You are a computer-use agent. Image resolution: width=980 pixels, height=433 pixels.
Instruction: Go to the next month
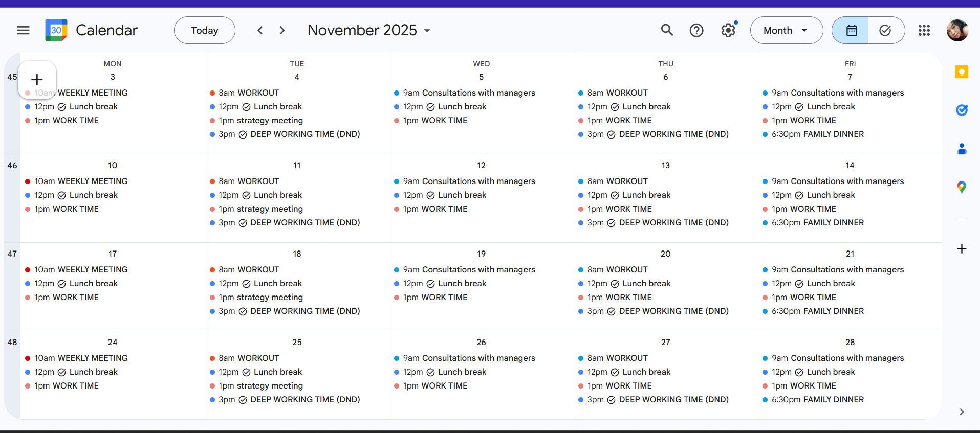point(282,30)
